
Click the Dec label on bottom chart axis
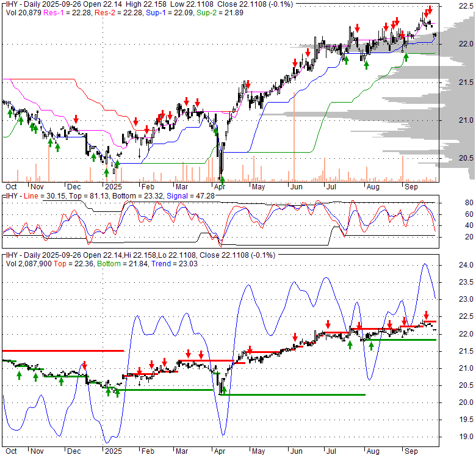click(x=74, y=451)
